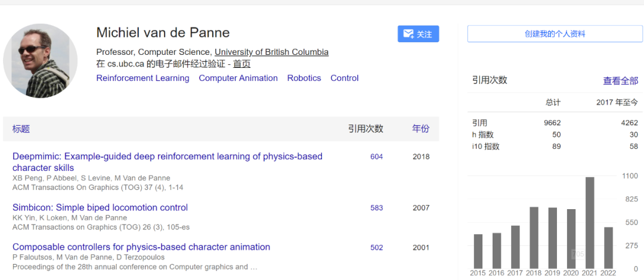Open the Deepmimic paper title
The image size is (644, 280).
tap(167, 157)
